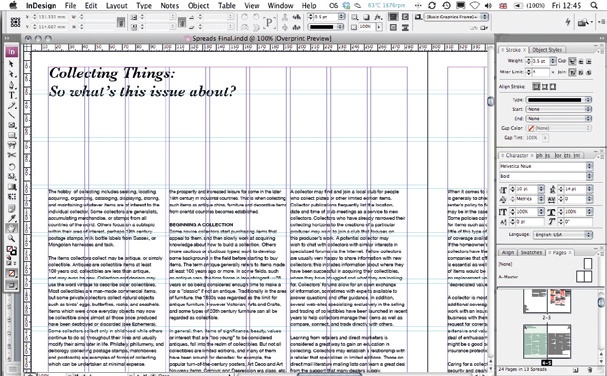The height and width of the screenshot is (376, 607).
Task: Select the Type tool
Action: click(12, 95)
